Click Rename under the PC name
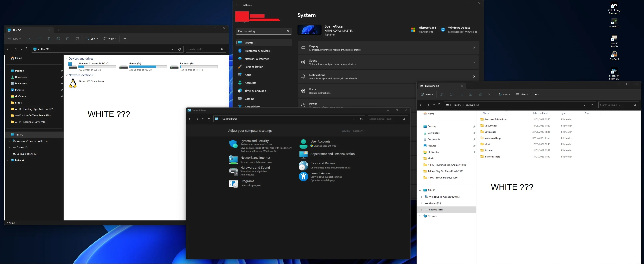This screenshot has width=644, height=264. coord(329,35)
